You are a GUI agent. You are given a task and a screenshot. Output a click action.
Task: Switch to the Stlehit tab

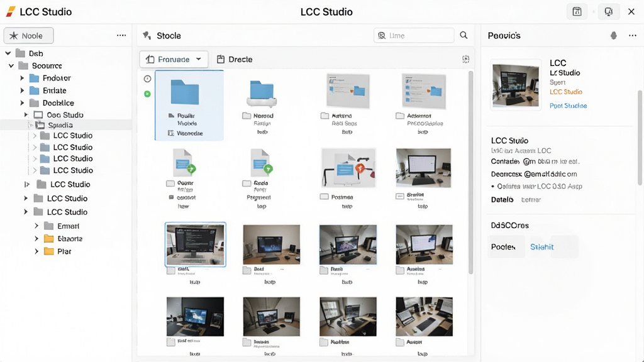[x=541, y=246]
